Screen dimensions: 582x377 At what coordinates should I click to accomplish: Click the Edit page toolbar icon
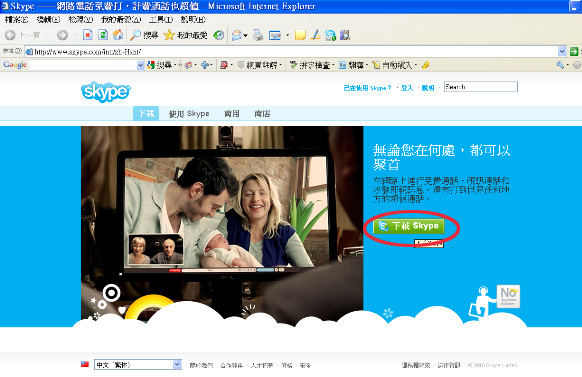[x=275, y=35]
